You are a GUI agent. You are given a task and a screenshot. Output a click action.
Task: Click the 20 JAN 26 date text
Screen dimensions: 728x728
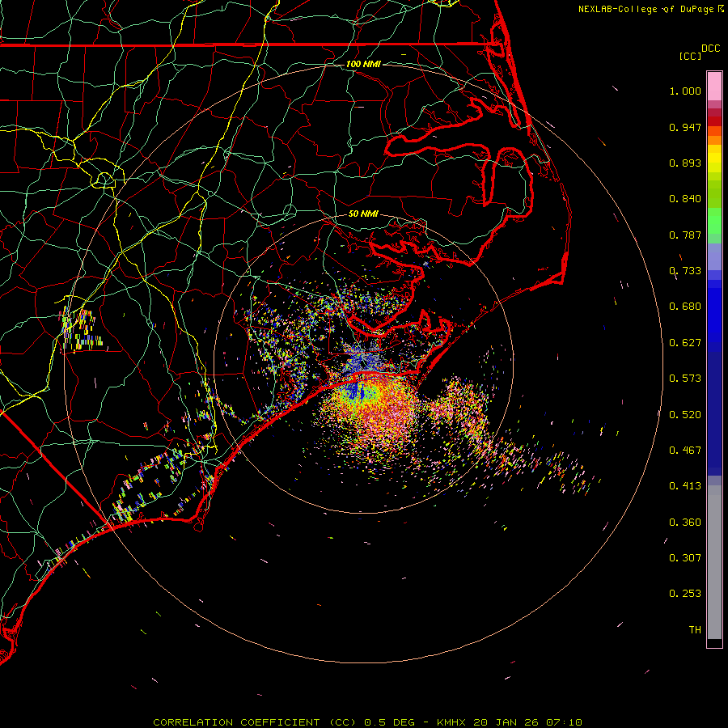[x=506, y=722]
